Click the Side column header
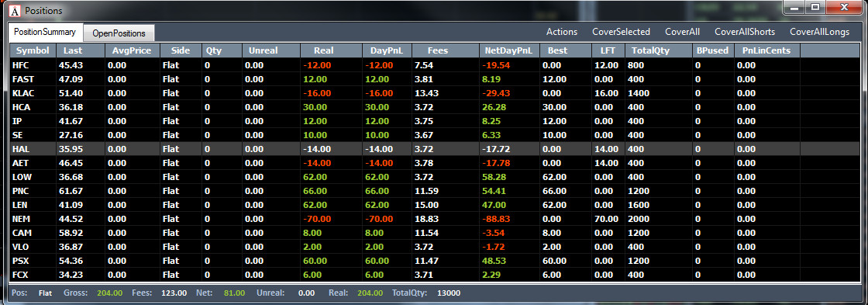 [x=181, y=50]
